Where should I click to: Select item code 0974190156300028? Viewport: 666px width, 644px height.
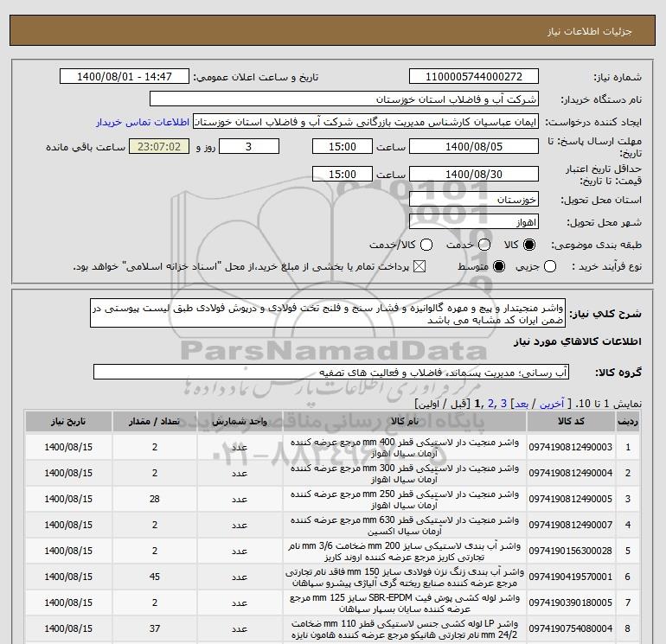(x=571, y=551)
